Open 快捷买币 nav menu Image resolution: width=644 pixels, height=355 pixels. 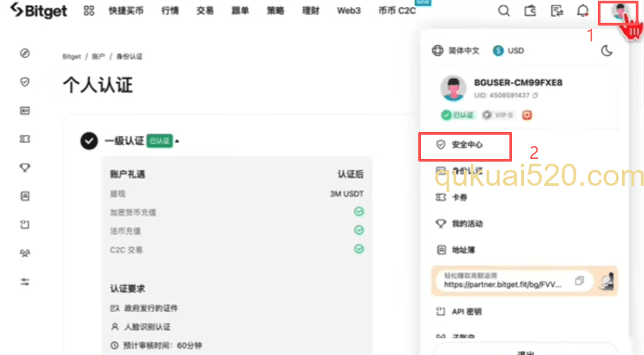pyautogui.click(x=126, y=10)
